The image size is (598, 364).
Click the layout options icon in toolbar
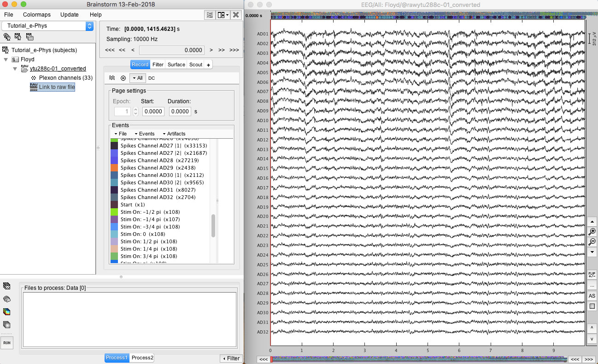point(223,15)
